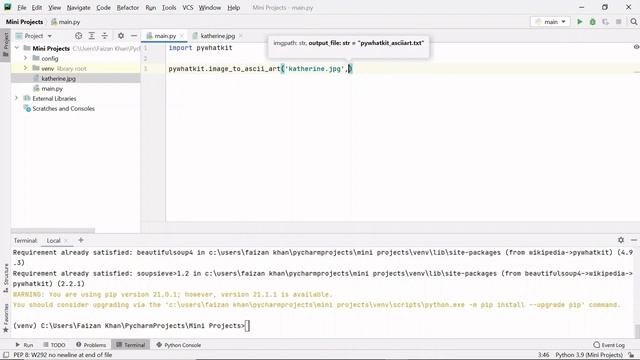Viewport: 640px width, 360px height.
Task: Hide the Project tool window
Action: [133, 36]
